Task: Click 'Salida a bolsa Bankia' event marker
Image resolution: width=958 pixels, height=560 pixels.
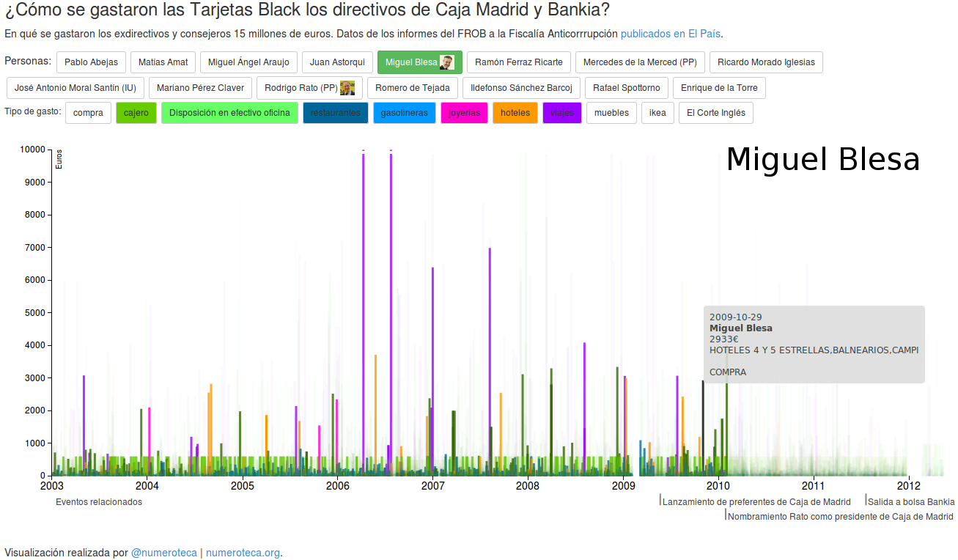Action: pyautogui.click(x=910, y=502)
